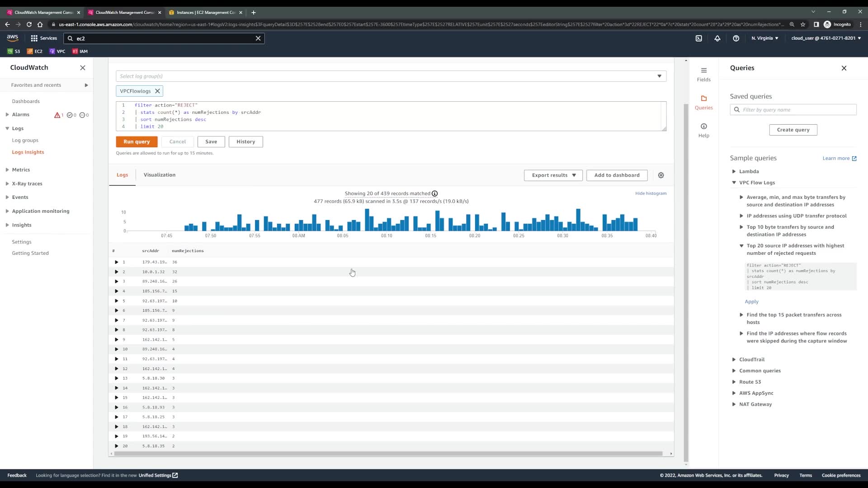Open the Select log group(s) dropdown
The image size is (868, 488).
coord(391,76)
